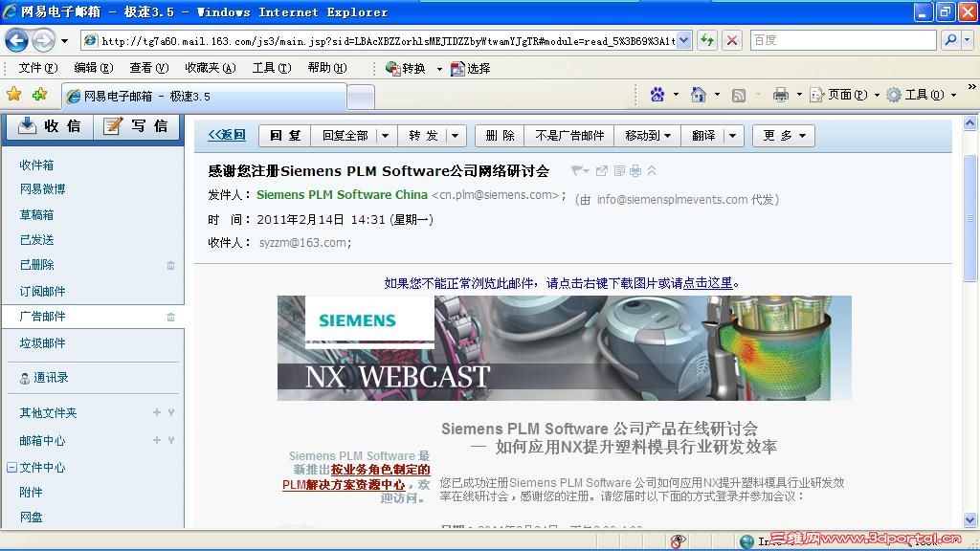Open recent pages dropdown next to Forward
This screenshot has height=551, width=980.
pyautogui.click(x=64, y=41)
